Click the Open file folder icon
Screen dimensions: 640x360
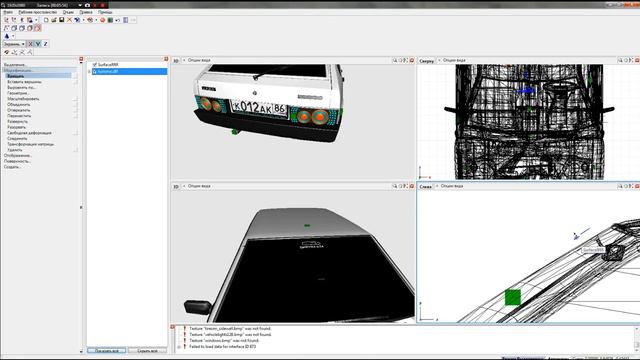pos(54,20)
